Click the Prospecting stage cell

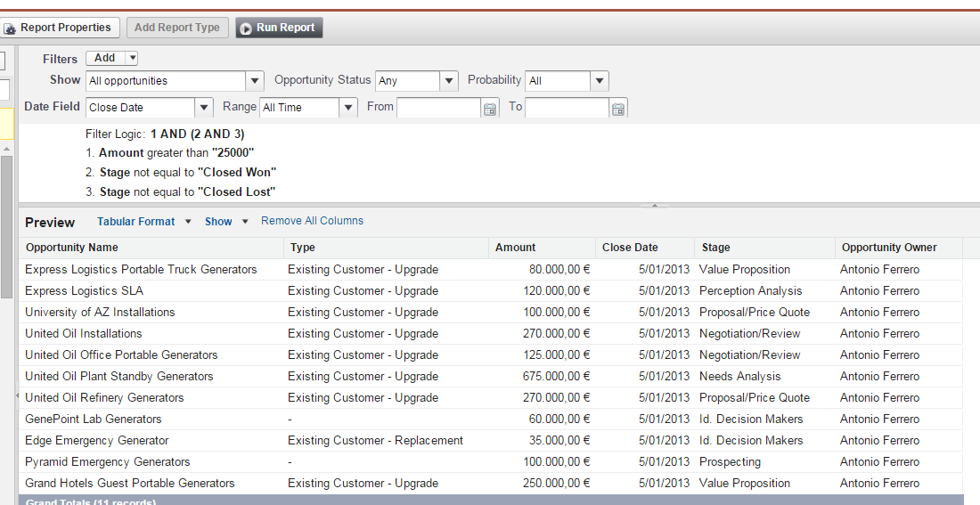click(730, 461)
